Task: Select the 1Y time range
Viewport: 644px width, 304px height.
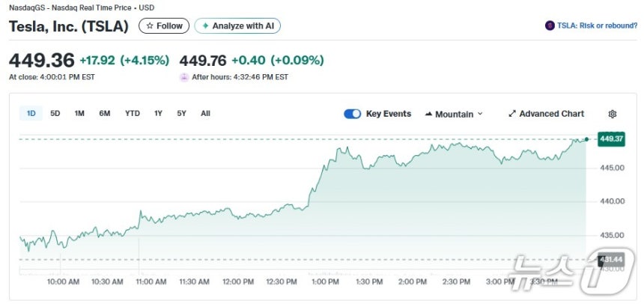Action: [x=158, y=114]
